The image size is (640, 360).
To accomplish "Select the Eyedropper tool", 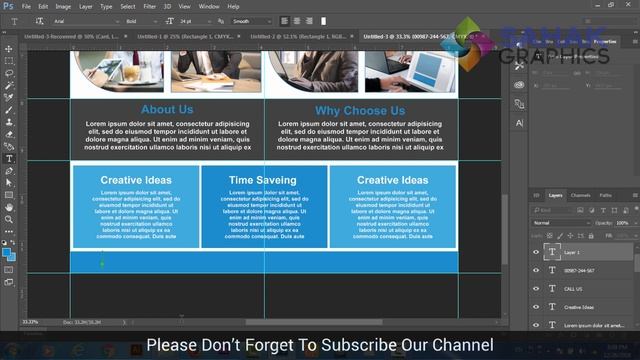I will click(x=9, y=98).
